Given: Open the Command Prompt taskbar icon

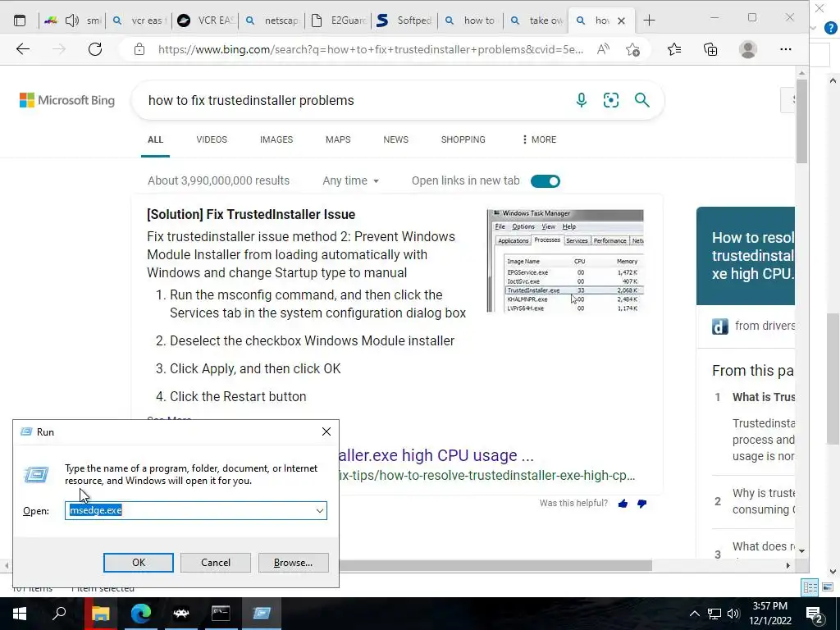Looking at the screenshot, I should tap(221, 614).
